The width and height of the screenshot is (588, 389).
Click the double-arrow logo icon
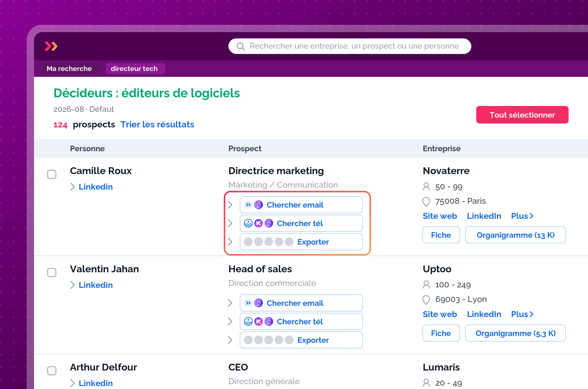pos(51,46)
